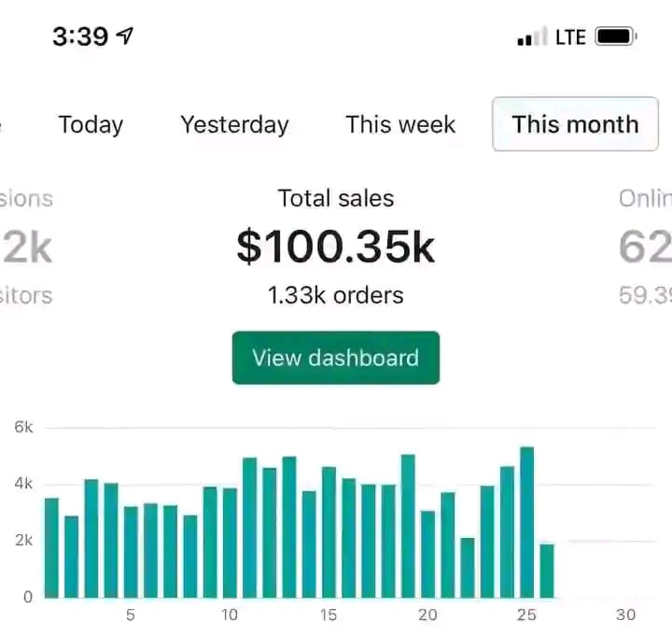
Task: Tap the battery icon in status bar
Action: point(615,37)
